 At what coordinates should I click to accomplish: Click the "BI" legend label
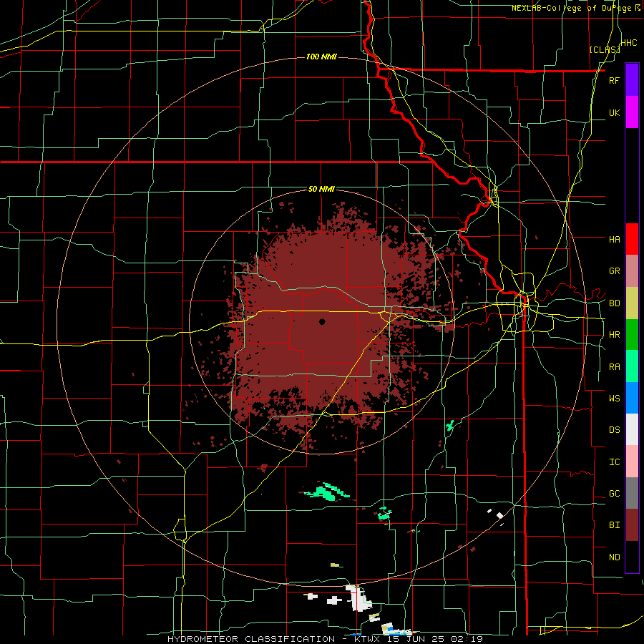[x=614, y=525]
